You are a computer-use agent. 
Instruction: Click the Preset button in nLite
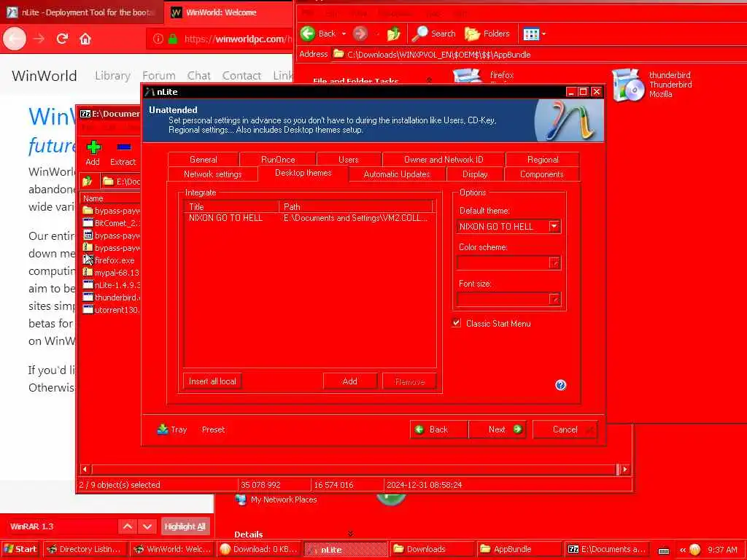tap(213, 429)
